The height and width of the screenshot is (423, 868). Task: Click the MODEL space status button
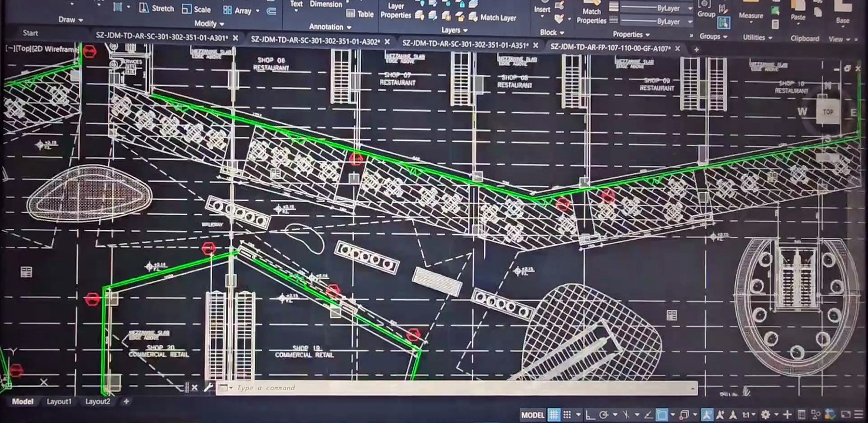(533, 415)
